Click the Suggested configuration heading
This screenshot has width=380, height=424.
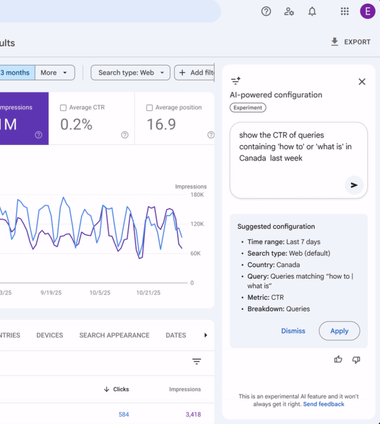(x=276, y=226)
